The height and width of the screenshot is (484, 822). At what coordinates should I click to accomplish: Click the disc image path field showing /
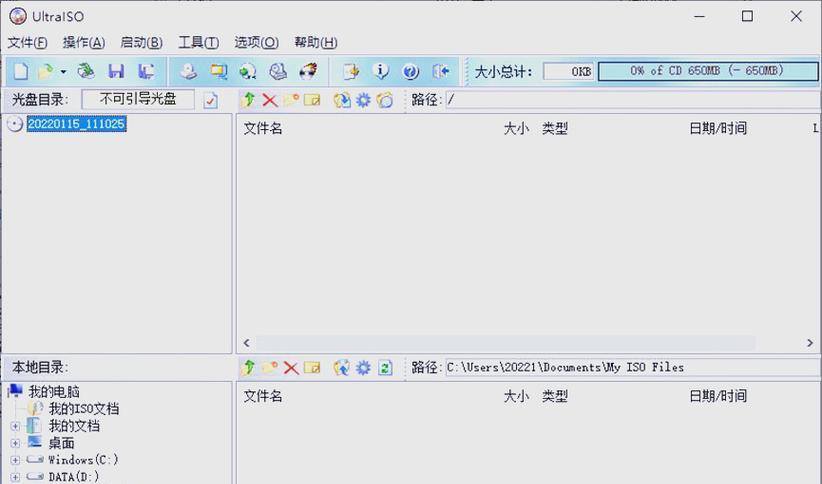[x=633, y=100]
